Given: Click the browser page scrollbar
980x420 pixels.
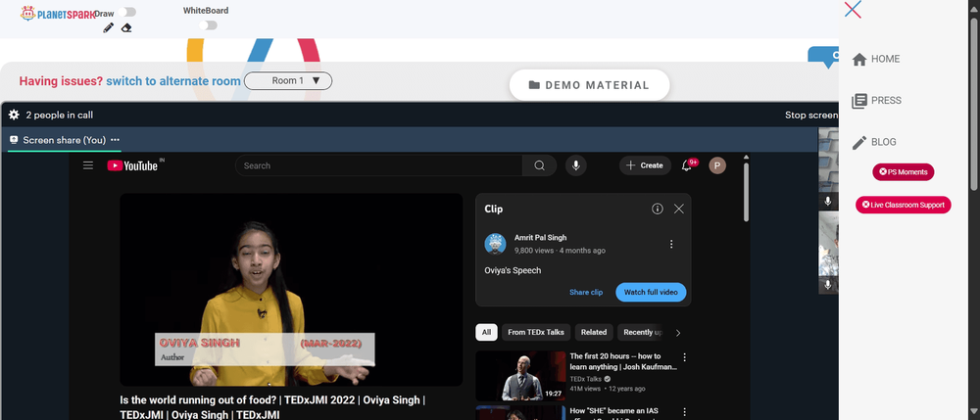Looking at the screenshot, I should click(x=975, y=103).
